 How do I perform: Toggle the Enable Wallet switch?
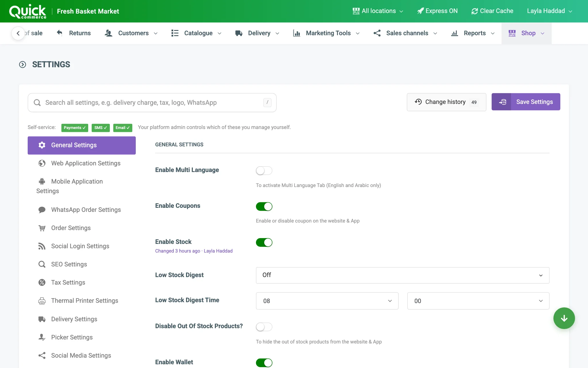(264, 363)
